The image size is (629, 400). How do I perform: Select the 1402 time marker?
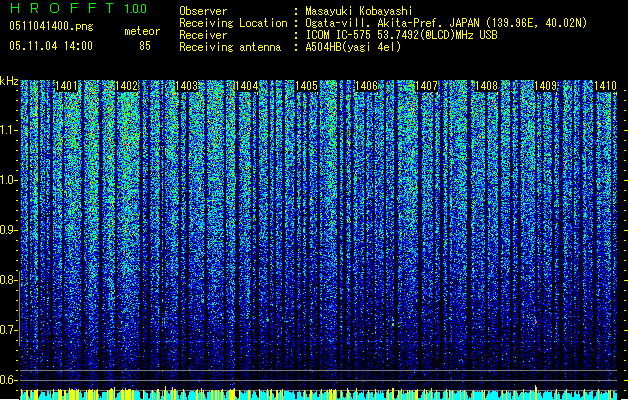[x=126, y=86]
